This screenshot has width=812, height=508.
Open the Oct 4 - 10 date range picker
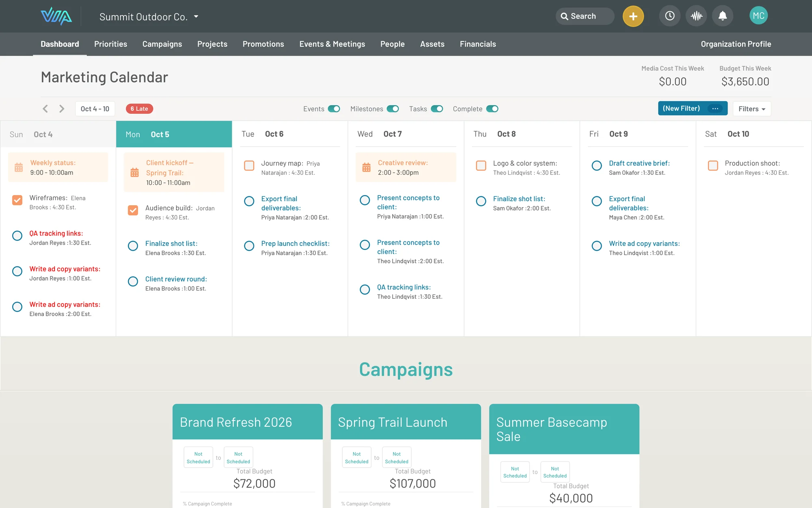(x=95, y=109)
